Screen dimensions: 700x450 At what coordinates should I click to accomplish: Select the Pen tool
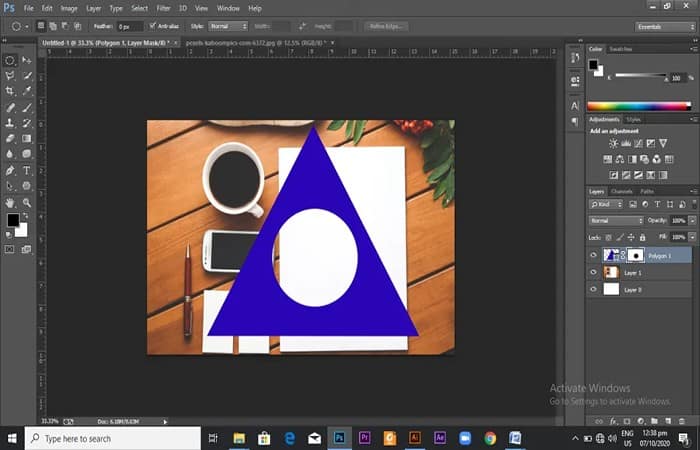(x=10, y=171)
